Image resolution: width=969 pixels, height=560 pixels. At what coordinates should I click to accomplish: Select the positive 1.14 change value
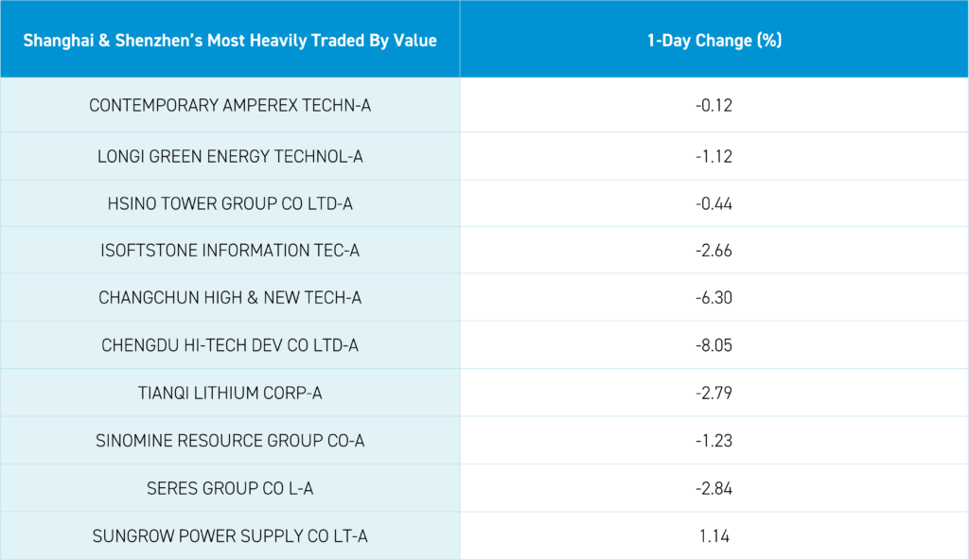pos(714,536)
